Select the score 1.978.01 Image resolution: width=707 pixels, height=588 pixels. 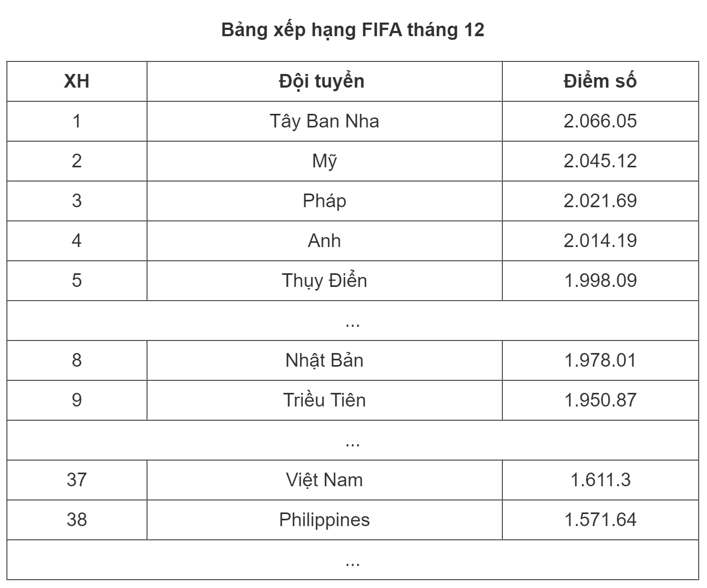tap(600, 360)
